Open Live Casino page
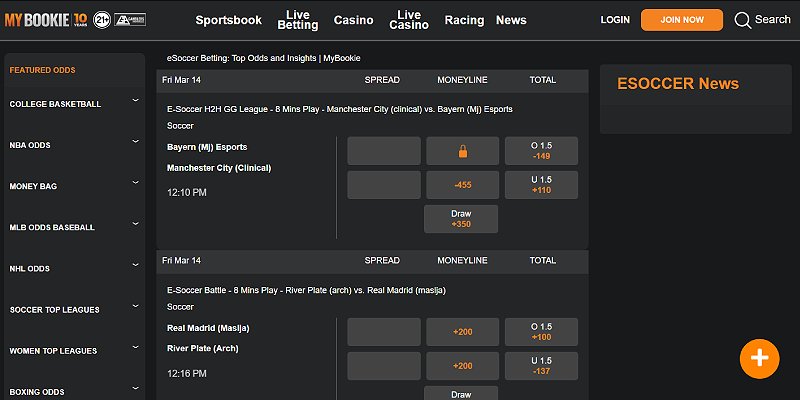800x400 pixels. tap(409, 20)
